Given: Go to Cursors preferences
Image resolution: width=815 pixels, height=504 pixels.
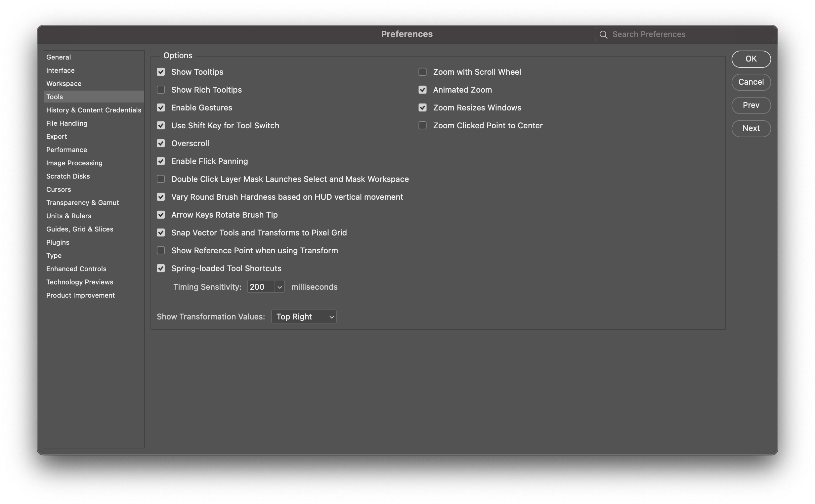Looking at the screenshot, I should coord(59,189).
